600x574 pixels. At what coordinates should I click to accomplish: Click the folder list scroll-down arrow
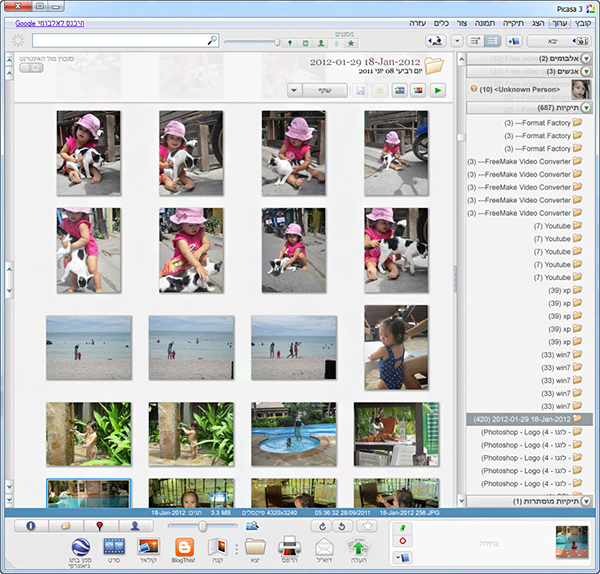461,500
